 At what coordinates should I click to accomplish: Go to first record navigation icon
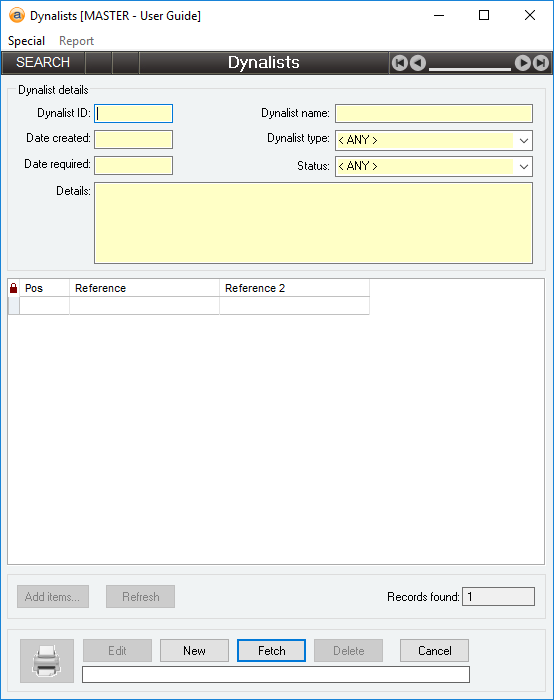tap(400, 63)
